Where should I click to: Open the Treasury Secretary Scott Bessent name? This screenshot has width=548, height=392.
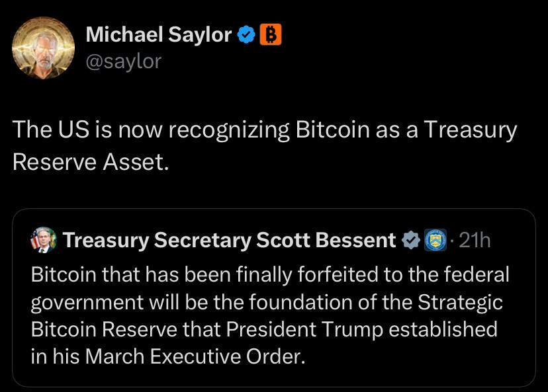click(x=229, y=240)
